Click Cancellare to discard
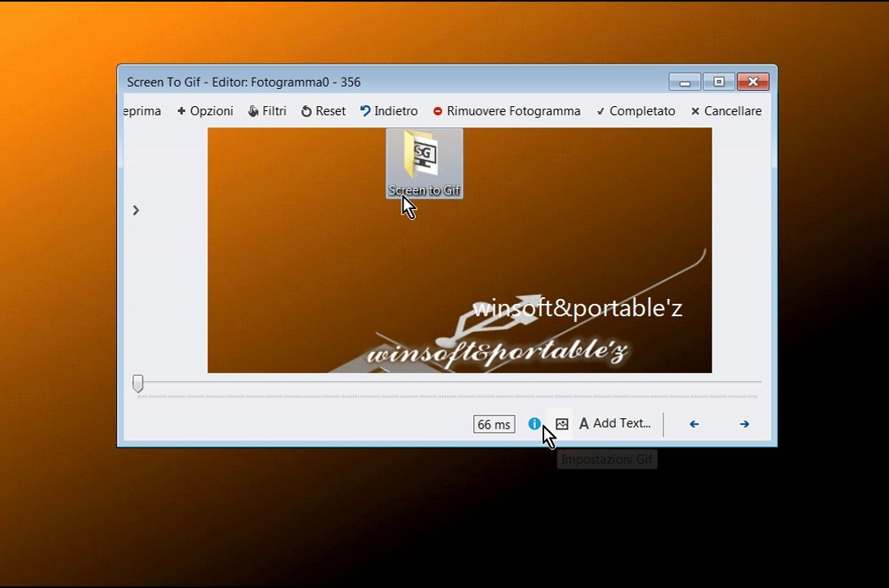 [726, 111]
